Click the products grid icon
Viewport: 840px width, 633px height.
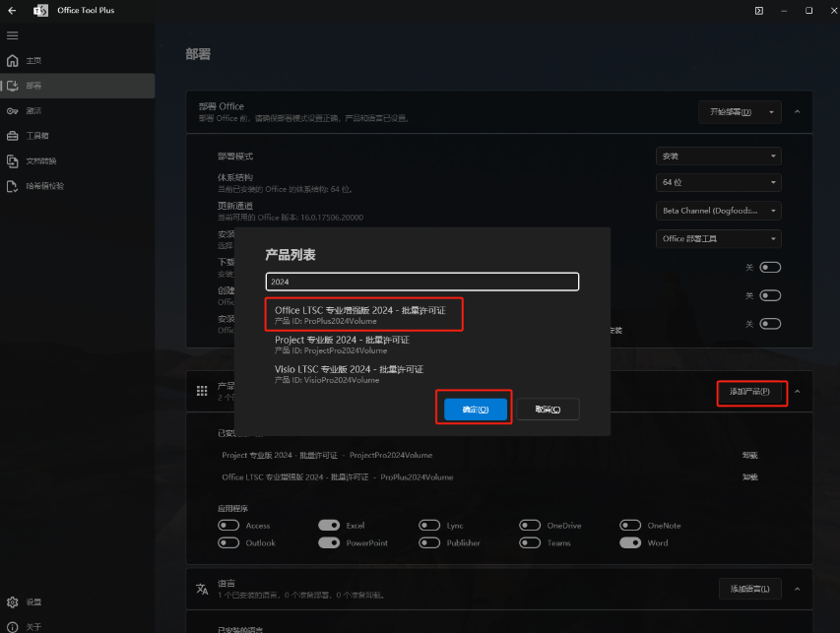[202, 391]
